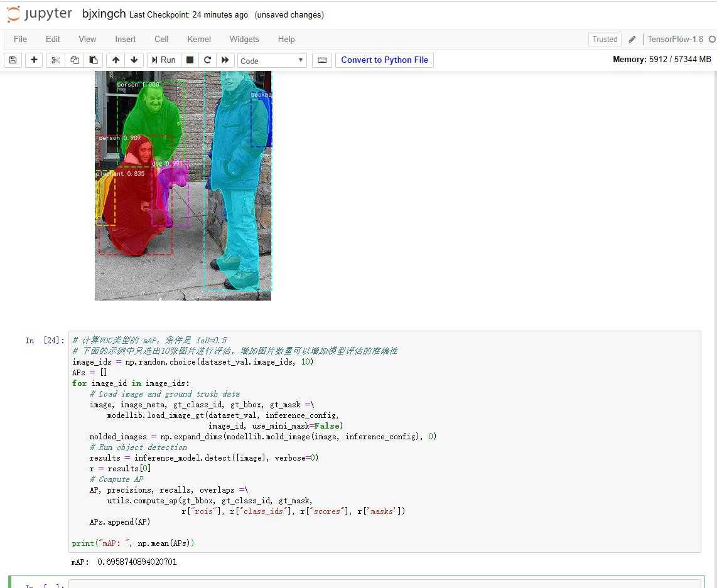Click Convert to Python File button
The height and width of the screenshot is (588, 717).
point(385,60)
